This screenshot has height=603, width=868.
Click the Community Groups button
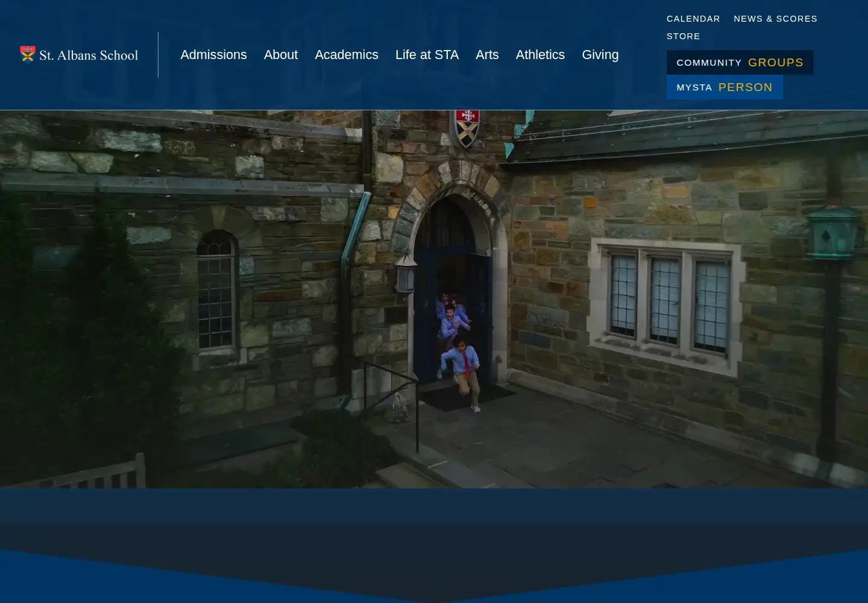(740, 62)
